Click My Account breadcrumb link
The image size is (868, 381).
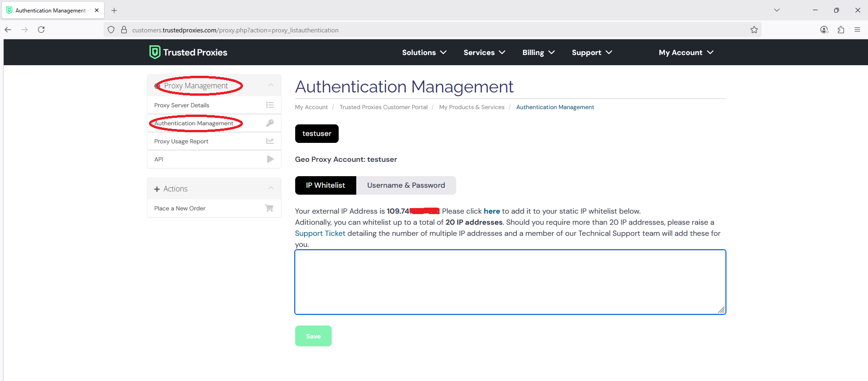point(311,107)
